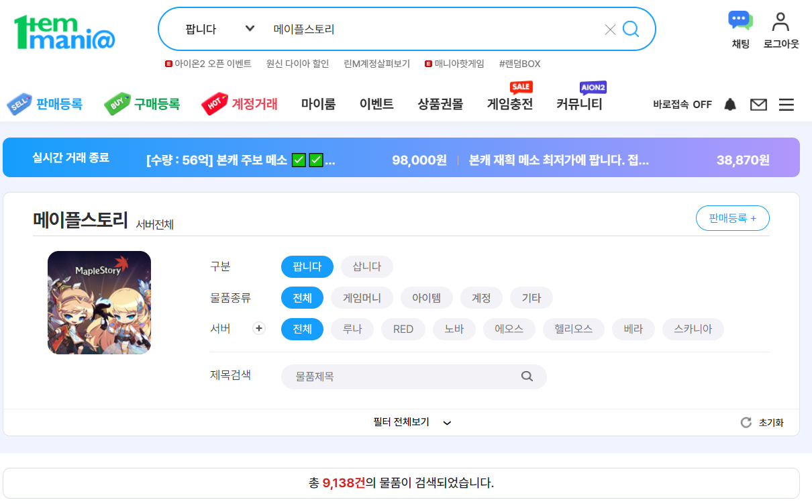Open 판매등록 menu
The width and height of the screenshot is (812, 504).
(59, 104)
